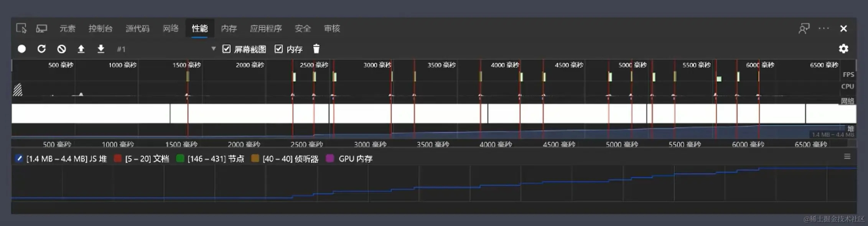868x226 pixels.
Task: Switch to the 应用程序 tab
Action: tap(266, 28)
